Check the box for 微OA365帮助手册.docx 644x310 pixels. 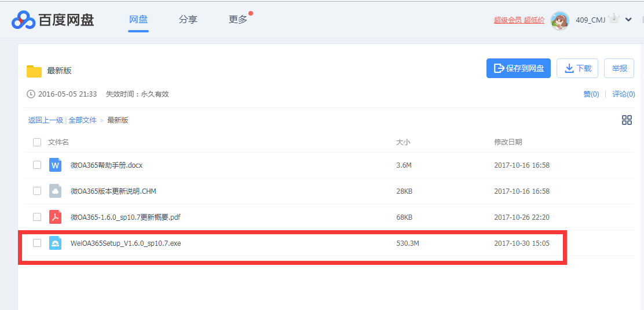[x=37, y=165]
